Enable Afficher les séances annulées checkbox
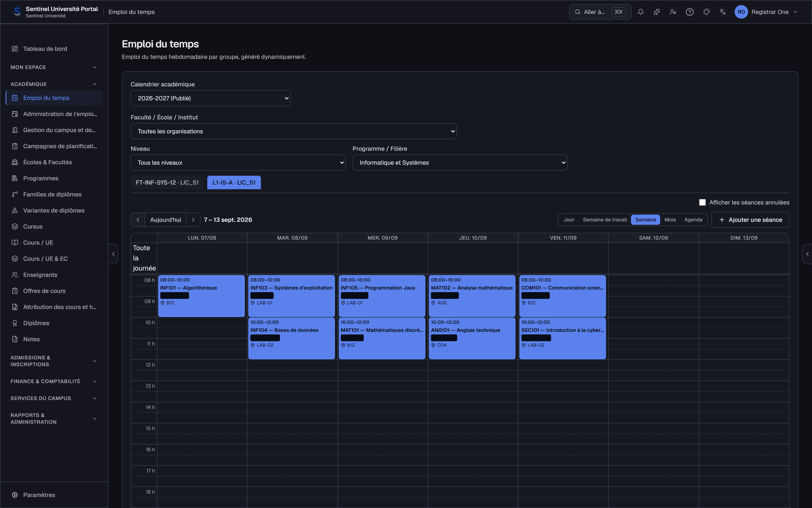 point(702,202)
